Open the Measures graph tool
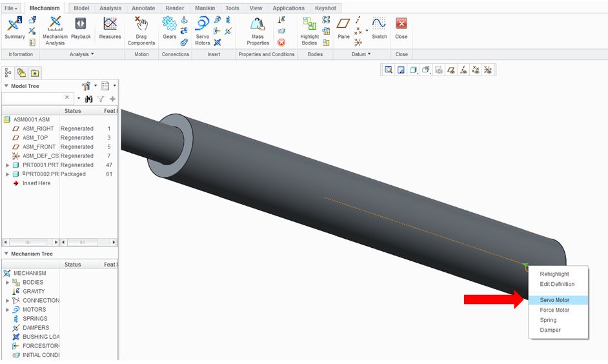Viewport: 608px width, 364px height. pos(110,28)
